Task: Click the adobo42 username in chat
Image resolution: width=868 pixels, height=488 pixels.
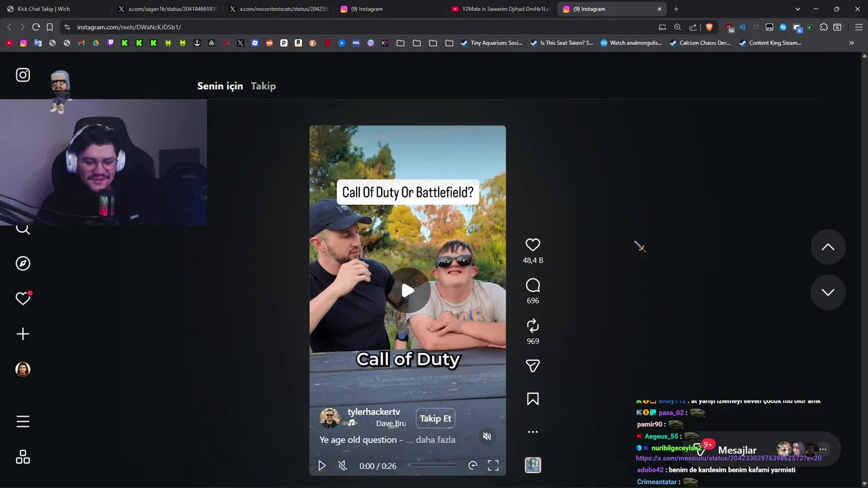Action: point(650,470)
